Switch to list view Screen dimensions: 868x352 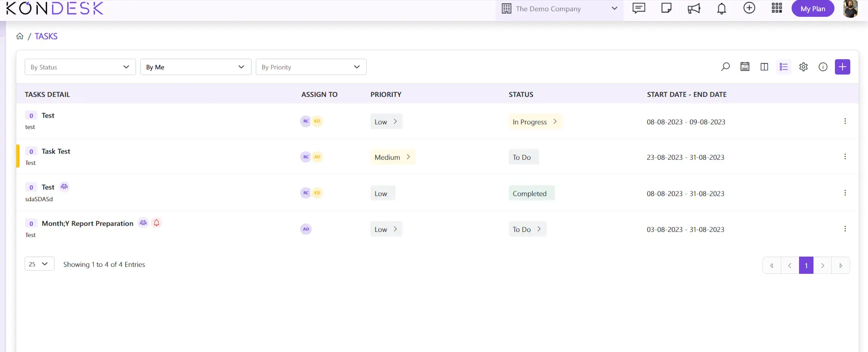pos(784,67)
